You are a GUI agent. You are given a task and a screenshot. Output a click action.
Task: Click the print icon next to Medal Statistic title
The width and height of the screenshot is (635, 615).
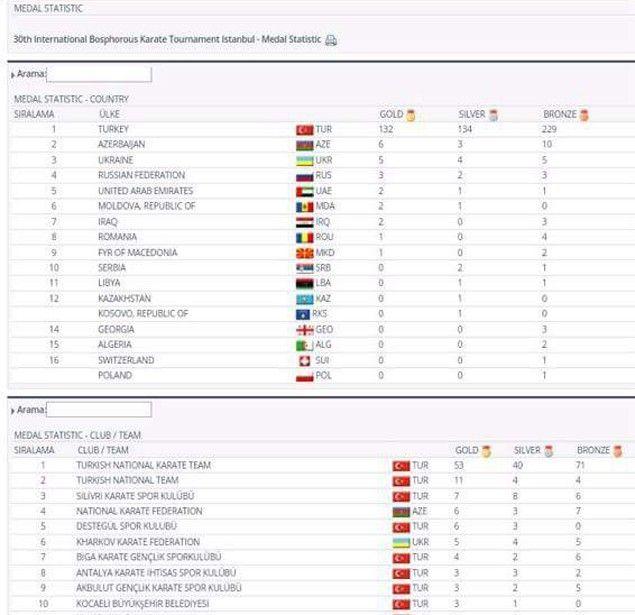pos(332,40)
